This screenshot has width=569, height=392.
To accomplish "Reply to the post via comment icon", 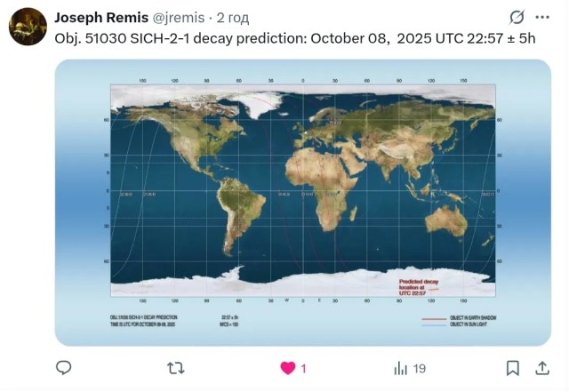I will coord(64,367).
